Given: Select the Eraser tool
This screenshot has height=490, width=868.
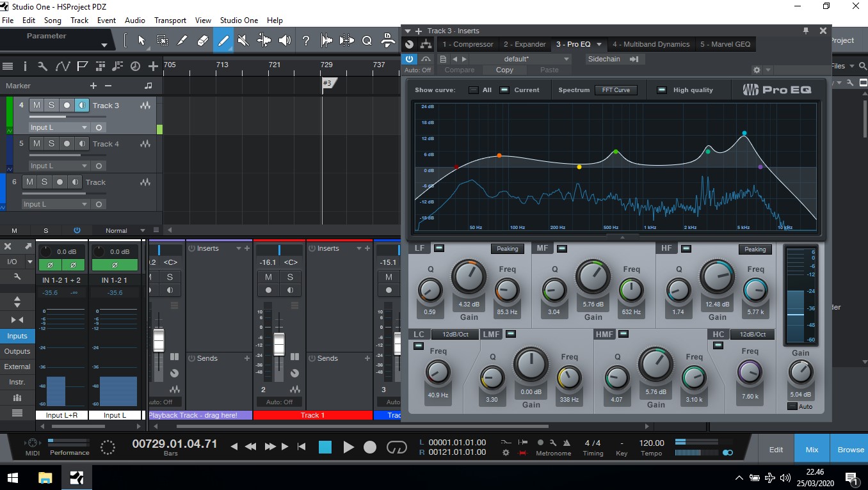Looking at the screenshot, I should (203, 40).
